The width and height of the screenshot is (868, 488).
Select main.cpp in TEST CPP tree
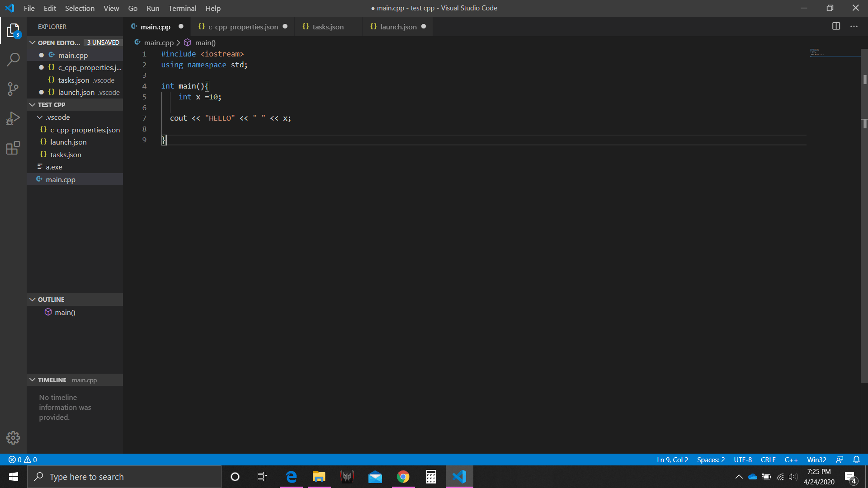coord(75,179)
